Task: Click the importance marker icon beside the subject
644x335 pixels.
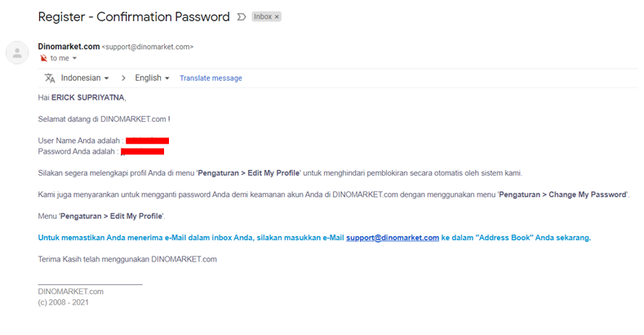Action: (x=242, y=17)
